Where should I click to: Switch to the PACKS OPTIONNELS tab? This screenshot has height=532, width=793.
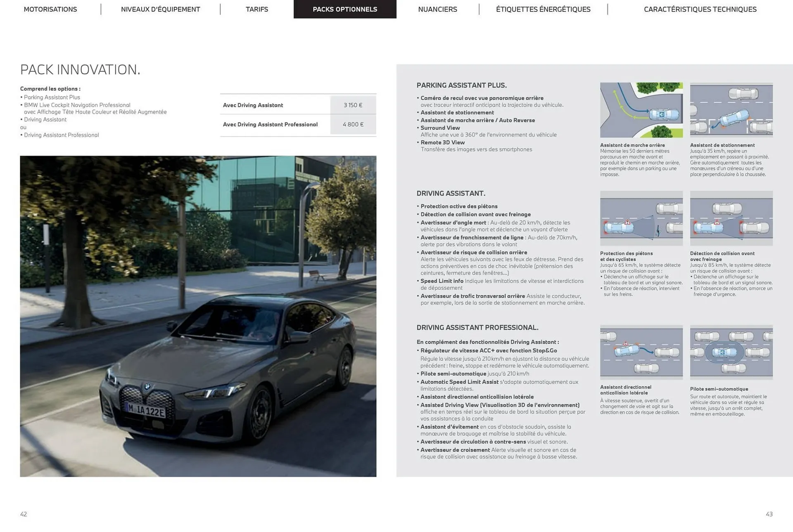[345, 9]
